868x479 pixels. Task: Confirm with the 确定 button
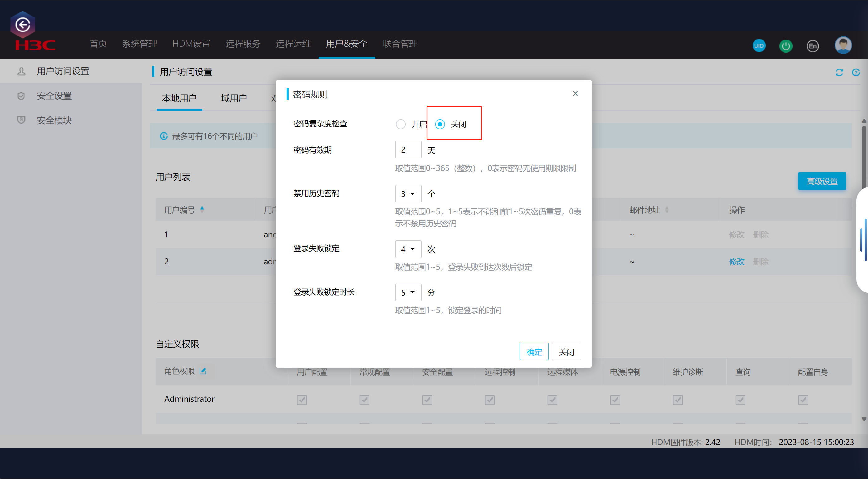coord(534,352)
